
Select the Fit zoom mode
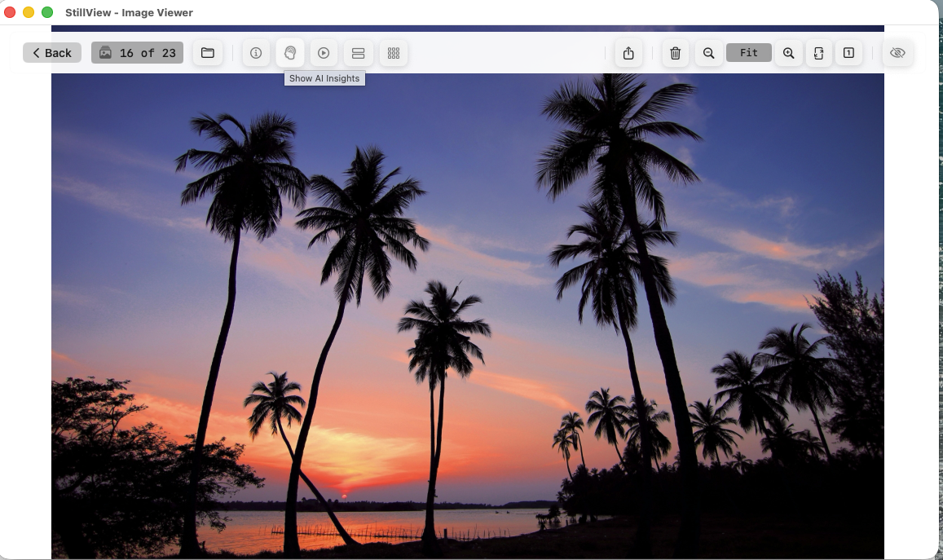tap(748, 53)
